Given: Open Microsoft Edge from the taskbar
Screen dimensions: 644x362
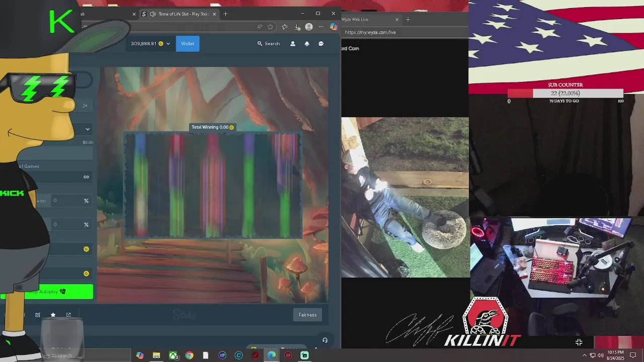Looking at the screenshot, I should pos(272,355).
